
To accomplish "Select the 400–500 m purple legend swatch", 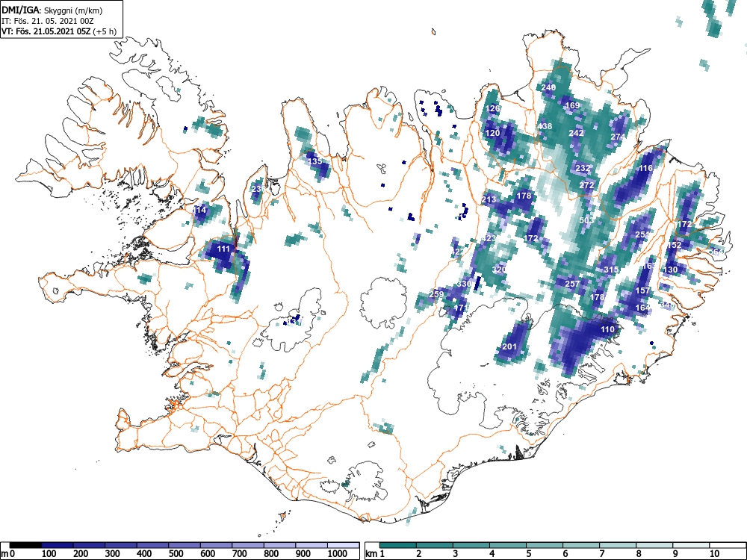I will 153,545.
